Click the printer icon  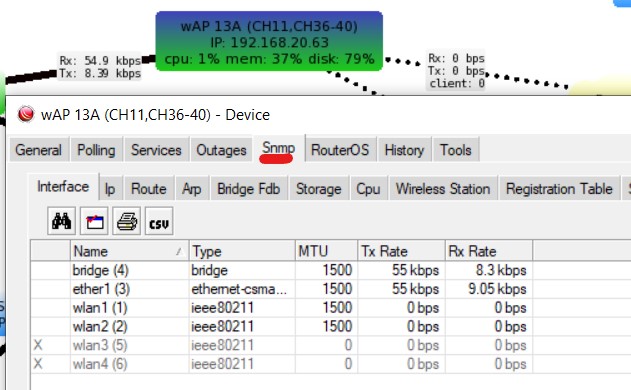pyautogui.click(x=127, y=221)
